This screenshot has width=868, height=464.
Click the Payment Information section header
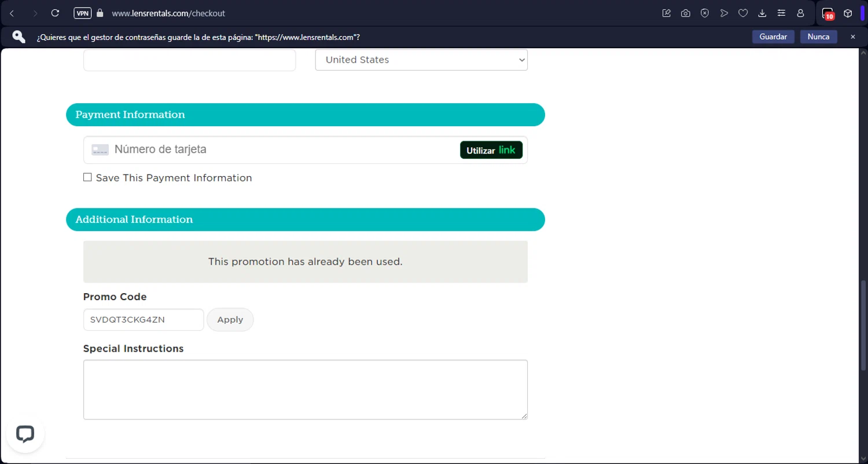coord(306,115)
